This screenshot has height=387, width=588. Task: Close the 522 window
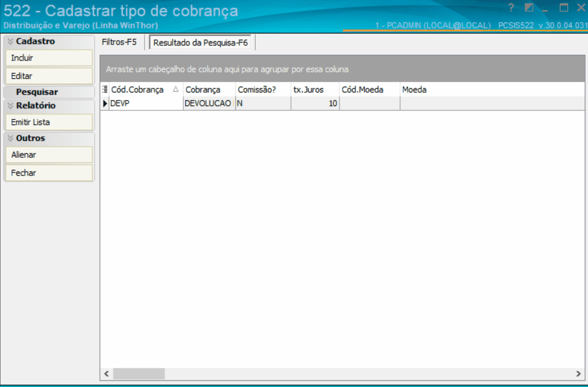pyautogui.click(x=581, y=8)
